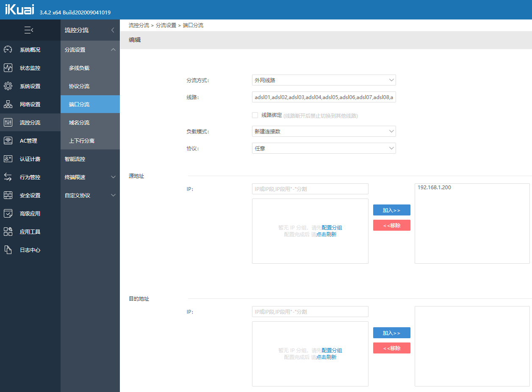The image size is (532, 392).
Task: Open 日志中心 menu item
Action: [x=30, y=250]
